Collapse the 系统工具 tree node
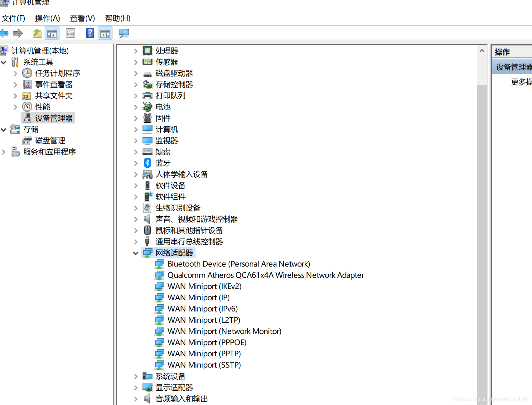 [4, 62]
